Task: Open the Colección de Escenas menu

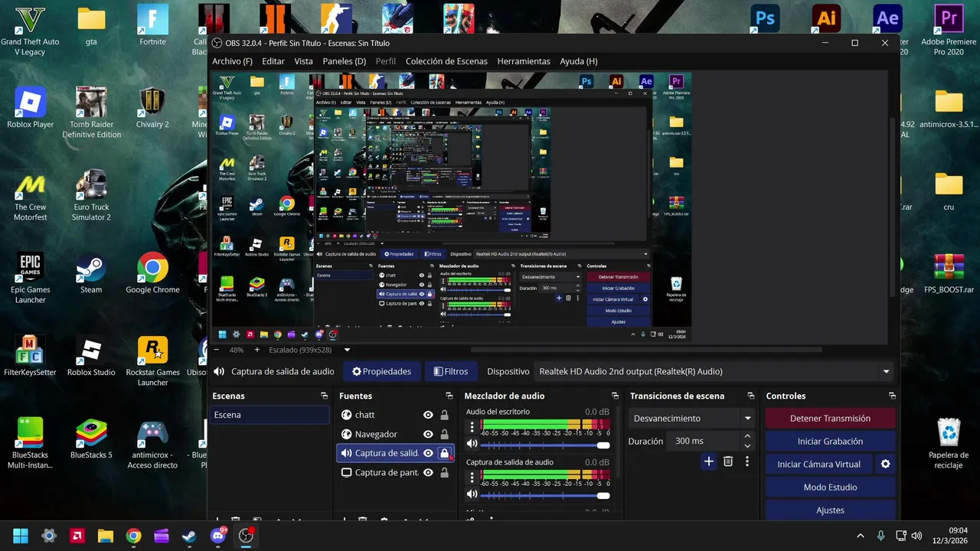Action: coord(446,61)
